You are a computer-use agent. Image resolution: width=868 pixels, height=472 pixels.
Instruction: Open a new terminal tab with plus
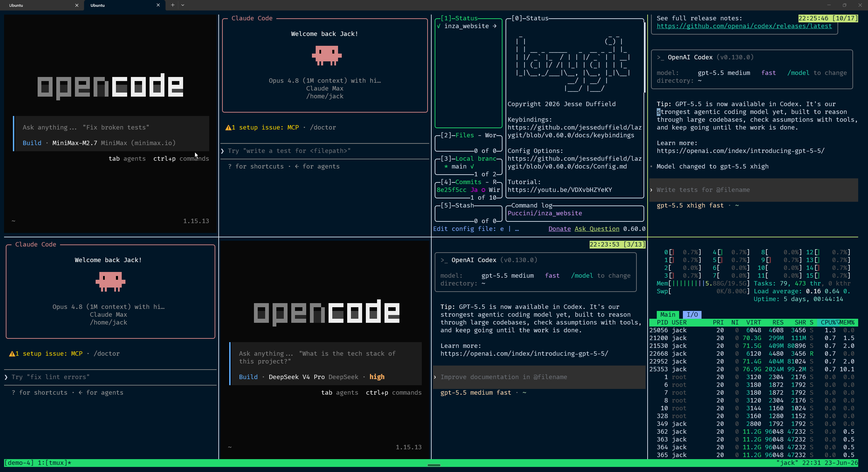[173, 5]
